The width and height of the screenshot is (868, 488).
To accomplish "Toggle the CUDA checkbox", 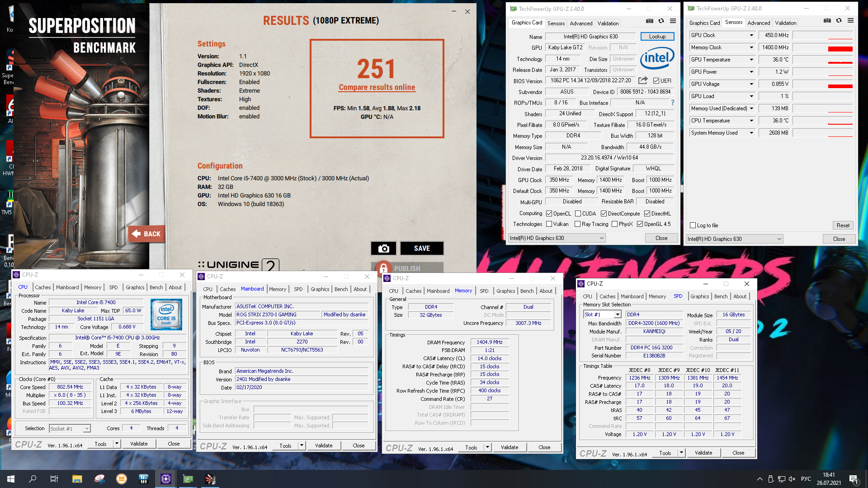I will (x=578, y=214).
